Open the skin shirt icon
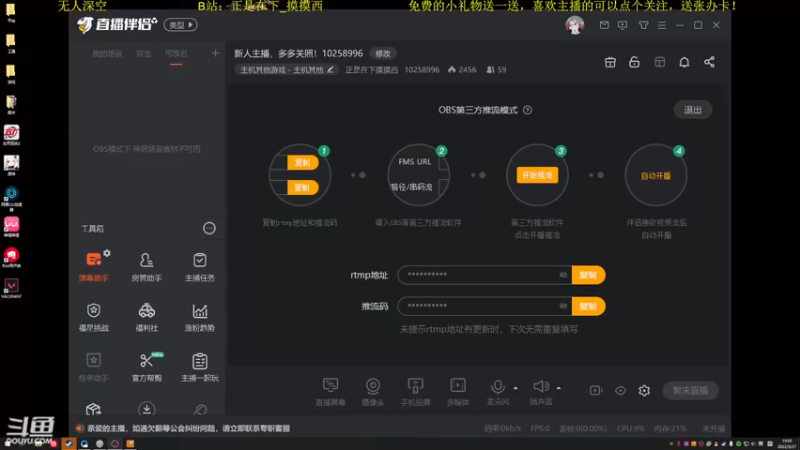Screen dimensions: 800x450 [x=643, y=25]
